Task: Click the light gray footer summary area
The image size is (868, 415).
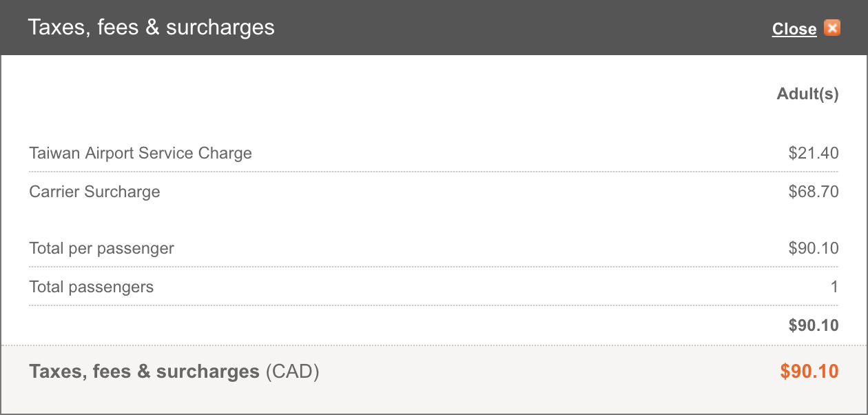Action: tap(434, 378)
